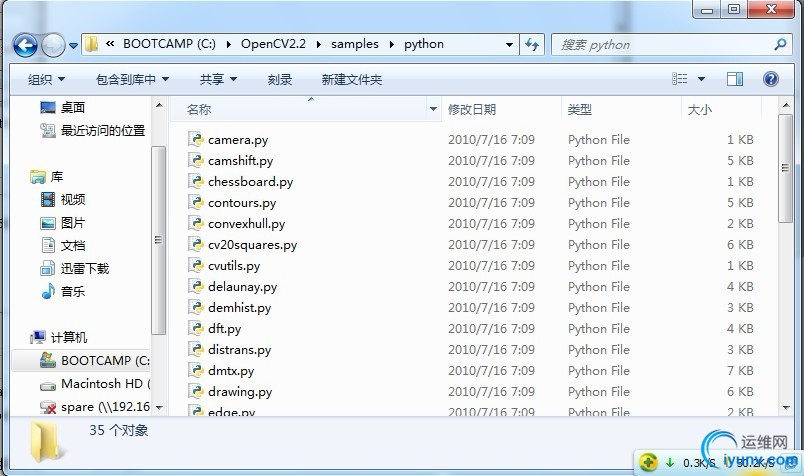The image size is (804, 476).
Task: Open help with the question mark icon
Action: [x=771, y=78]
